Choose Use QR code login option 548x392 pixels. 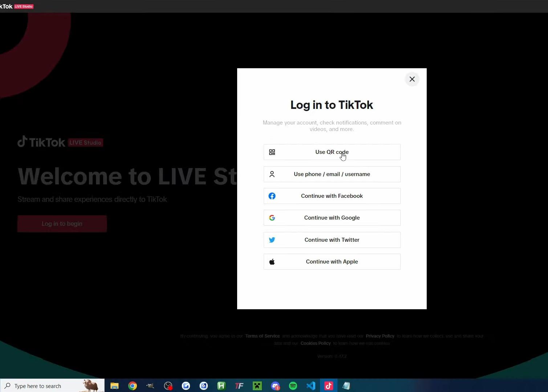(332, 152)
